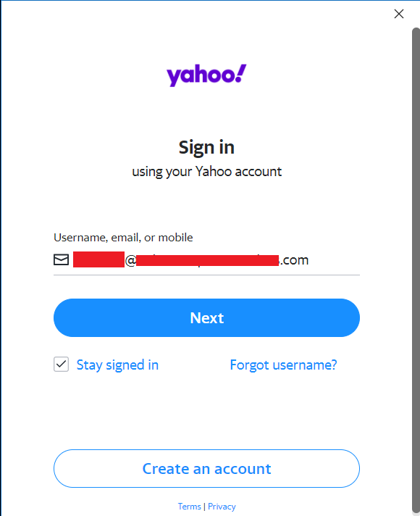The image size is (420, 516).
Task: Click the envelope icon beside the email
Action: (x=61, y=259)
